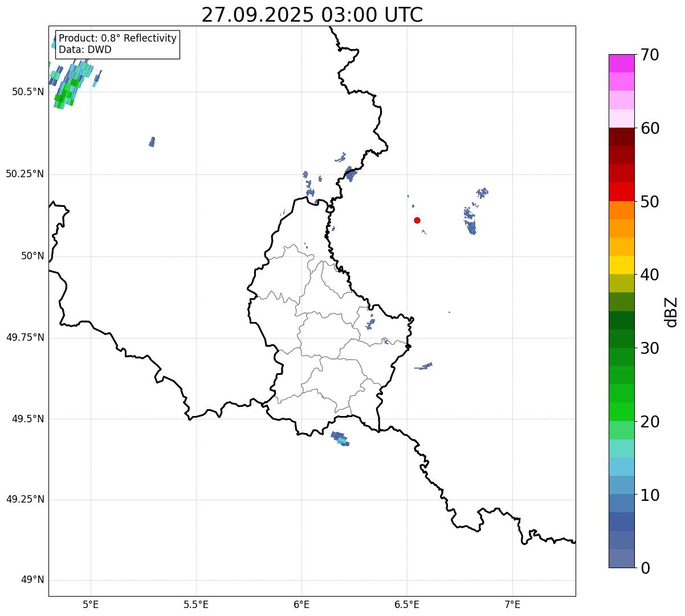Click the colorbar tick label 40
685x616 pixels.
649,275
